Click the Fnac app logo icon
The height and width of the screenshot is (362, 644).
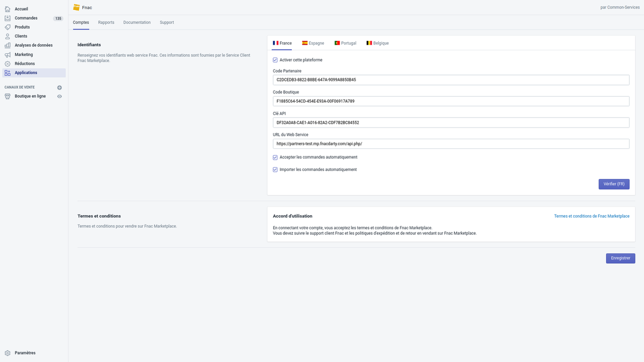[76, 8]
